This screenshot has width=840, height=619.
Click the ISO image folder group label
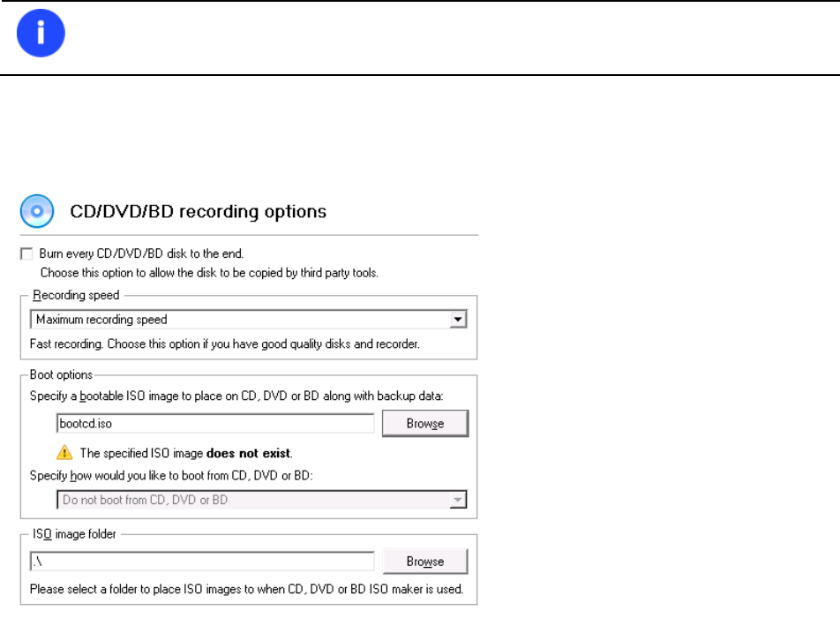click(74, 533)
